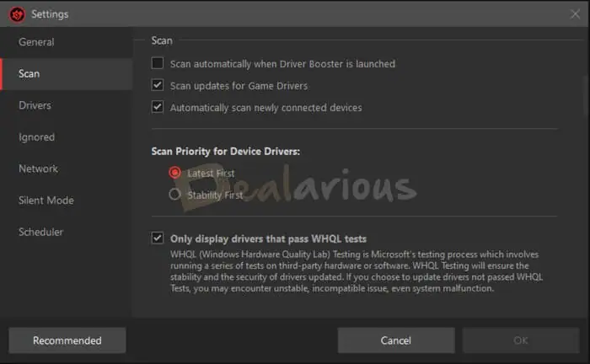Open the General settings tab
The width and height of the screenshot is (590, 364).
36,42
